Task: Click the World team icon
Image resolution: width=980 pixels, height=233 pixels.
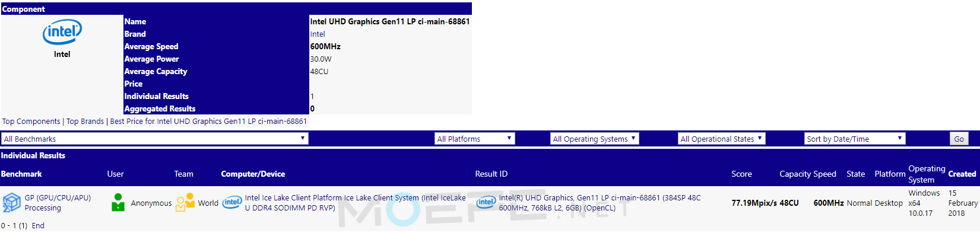Action: (x=185, y=202)
